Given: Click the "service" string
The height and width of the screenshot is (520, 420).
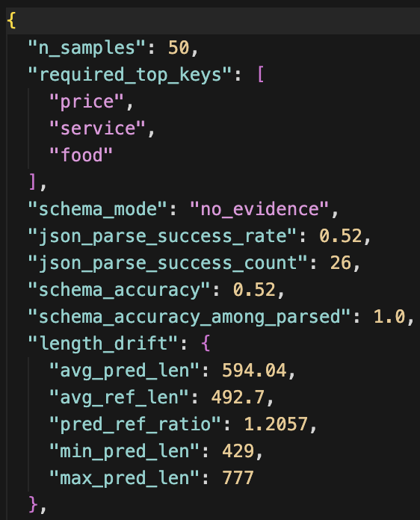Looking at the screenshot, I should tap(98, 129).
